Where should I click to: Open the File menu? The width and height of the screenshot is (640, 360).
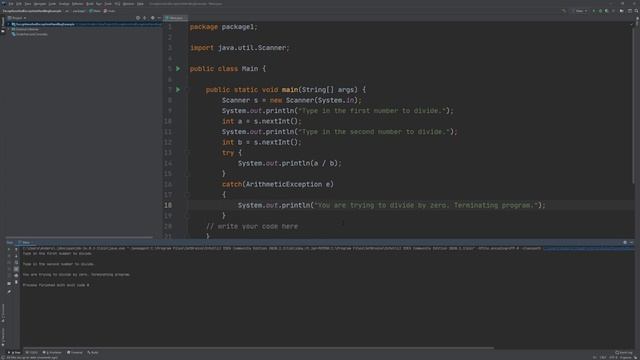point(11,4)
